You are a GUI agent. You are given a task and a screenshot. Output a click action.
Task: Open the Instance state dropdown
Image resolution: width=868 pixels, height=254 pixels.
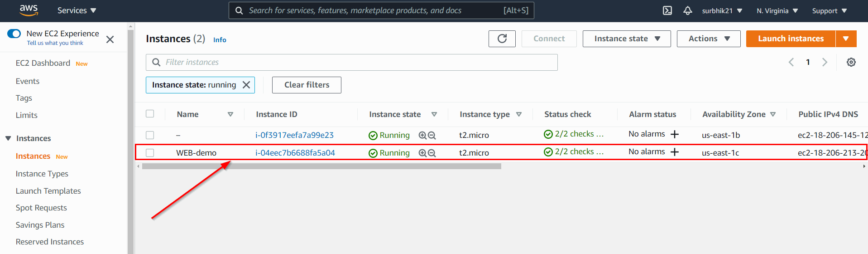[627, 39]
